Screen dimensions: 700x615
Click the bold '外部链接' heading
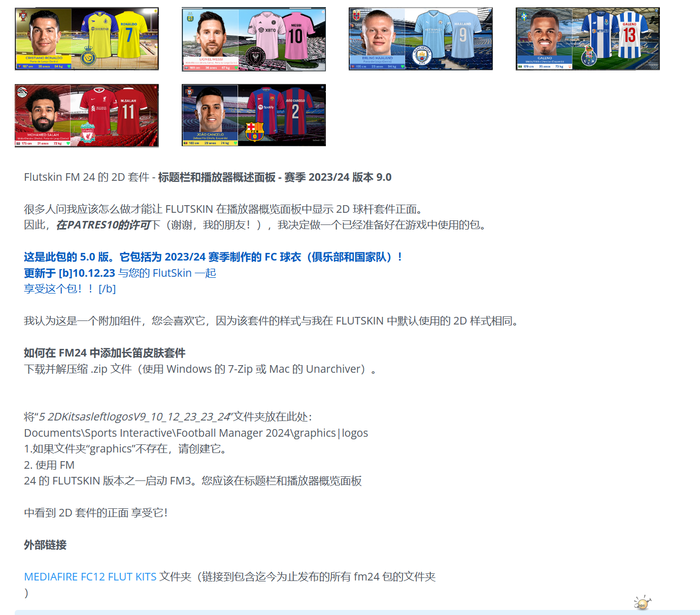click(x=45, y=545)
